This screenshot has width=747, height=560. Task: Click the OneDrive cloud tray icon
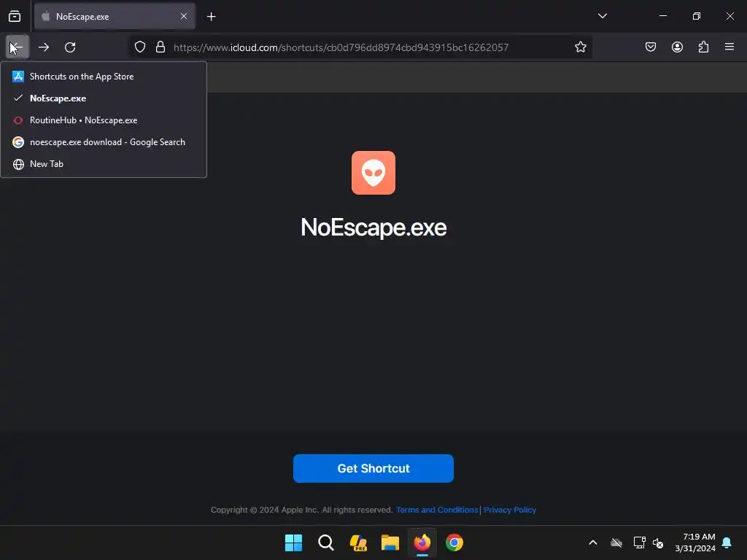point(616,542)
